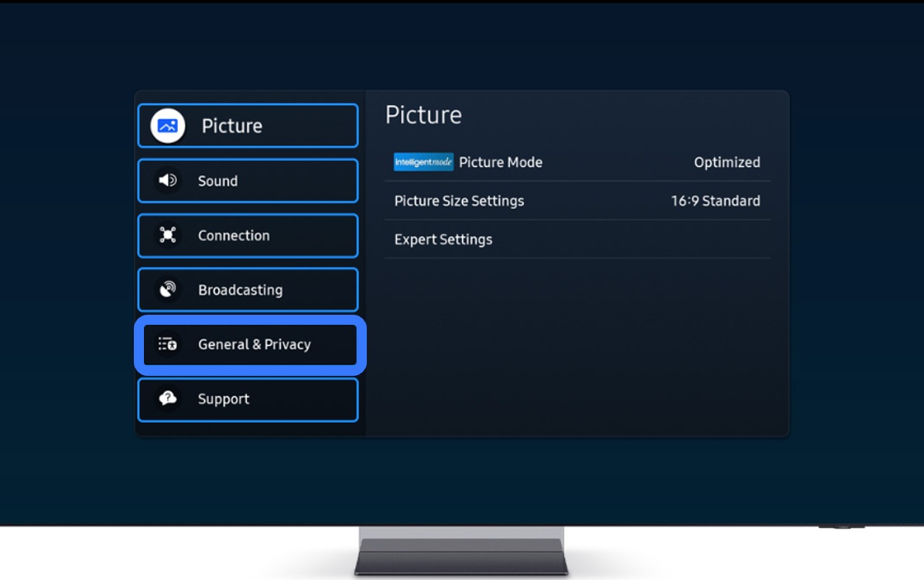
Task: Open the Broadcasting menu label
Action: point(240,290)
